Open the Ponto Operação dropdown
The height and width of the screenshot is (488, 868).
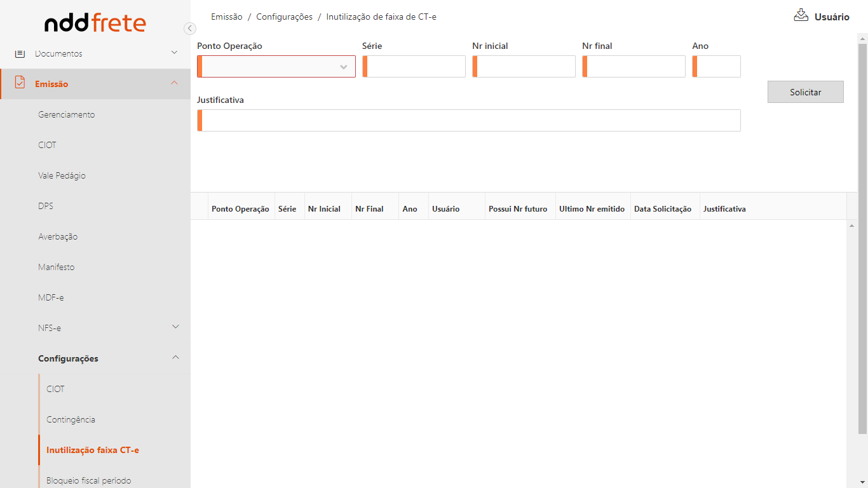276,67
